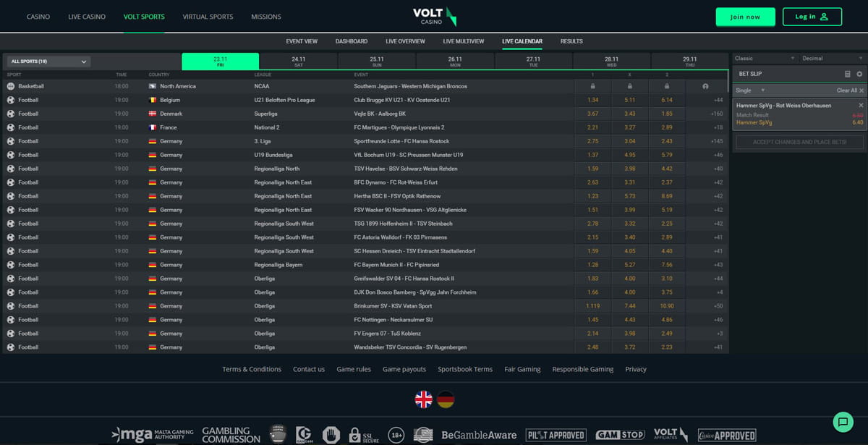Viewport: 868px width, 445px height.
Task: Select odds 2.23 in Wandsbeker TSV Concordia row
Action: (667, 347)
